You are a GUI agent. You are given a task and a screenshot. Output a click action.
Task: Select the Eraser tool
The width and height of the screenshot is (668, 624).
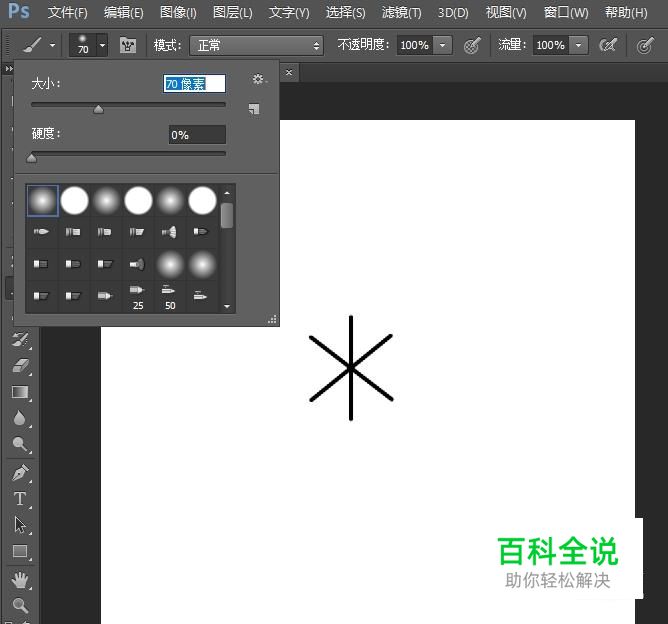pyautogui.click(x=20, y=366)
